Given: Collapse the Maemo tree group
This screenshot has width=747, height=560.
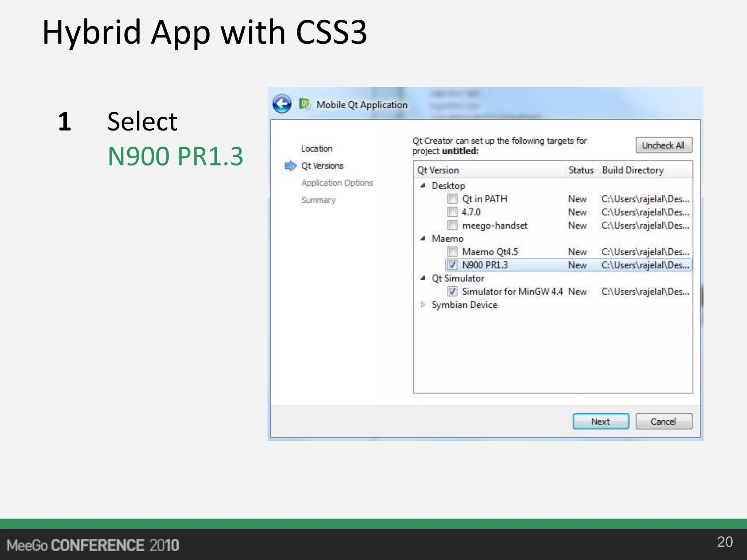Looking at the screenshot, I should pos(423,238).
